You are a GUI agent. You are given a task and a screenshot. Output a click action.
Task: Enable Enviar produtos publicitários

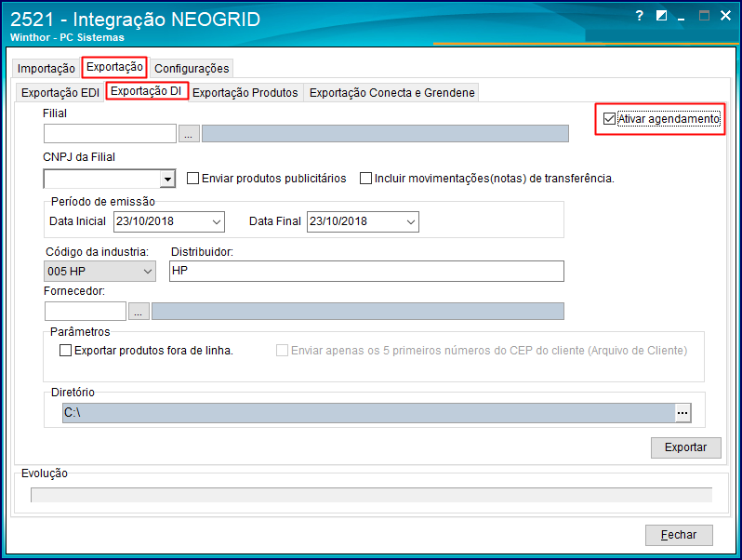(x=192, y=179)
